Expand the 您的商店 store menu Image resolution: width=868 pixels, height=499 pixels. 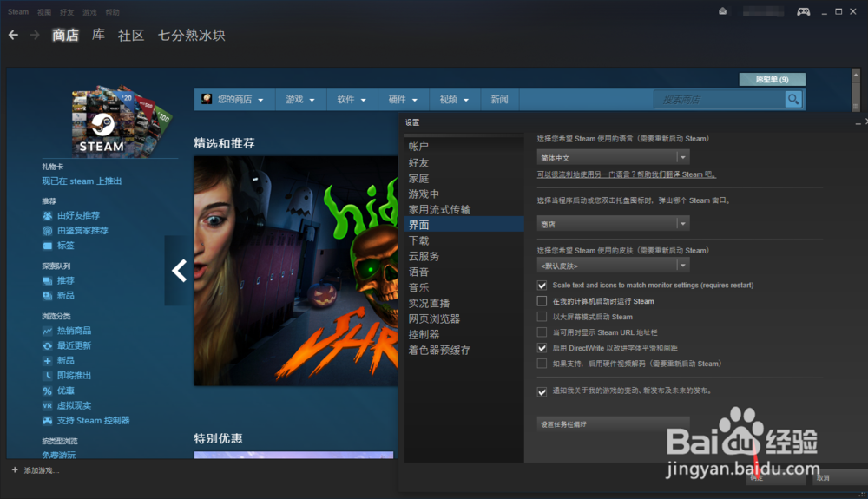pyautogui.click(x=234, y=100)
